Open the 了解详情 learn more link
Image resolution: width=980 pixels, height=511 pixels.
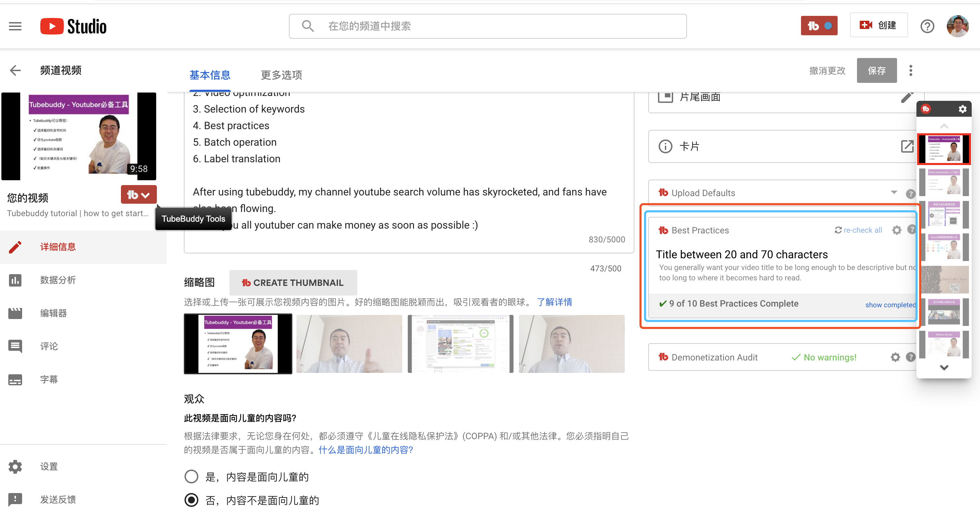[x=554, y=302]
